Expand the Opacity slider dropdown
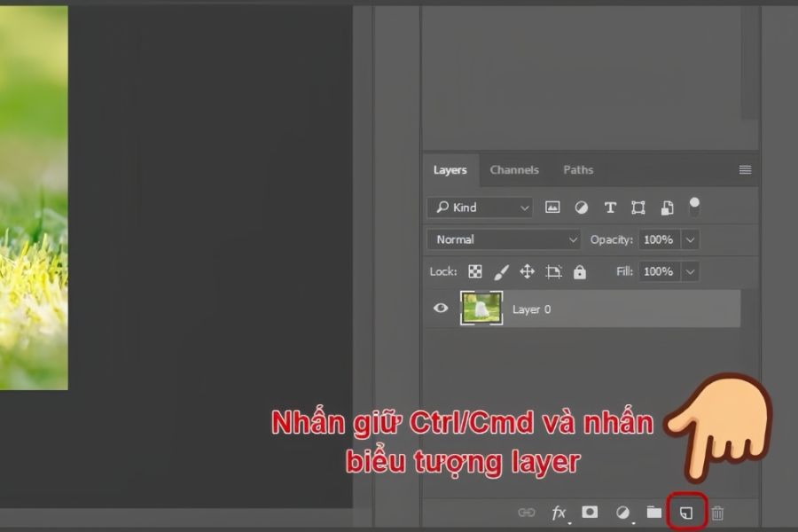This screenshot has height=532, width=798. 690,239
